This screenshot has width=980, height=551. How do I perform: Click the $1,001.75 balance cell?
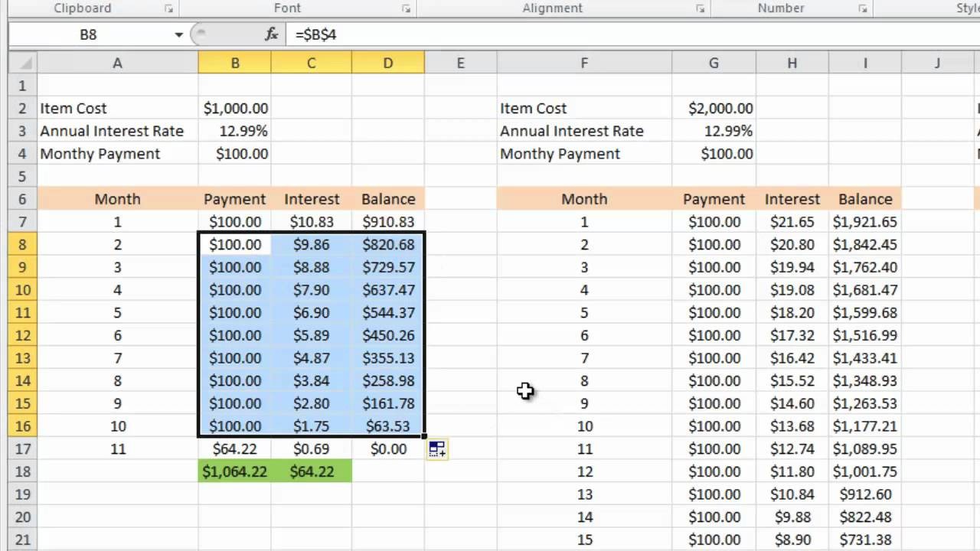(x=865, y=471)
